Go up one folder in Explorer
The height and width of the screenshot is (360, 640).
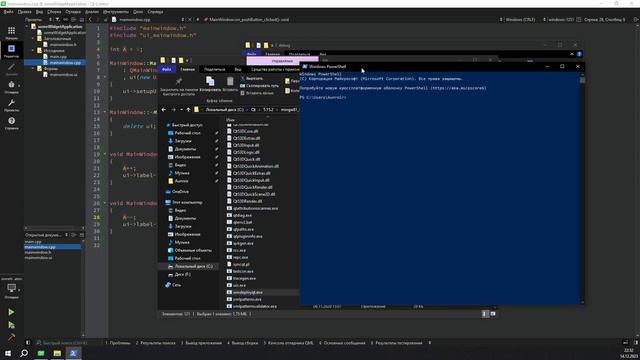click(x=188, y=109)
